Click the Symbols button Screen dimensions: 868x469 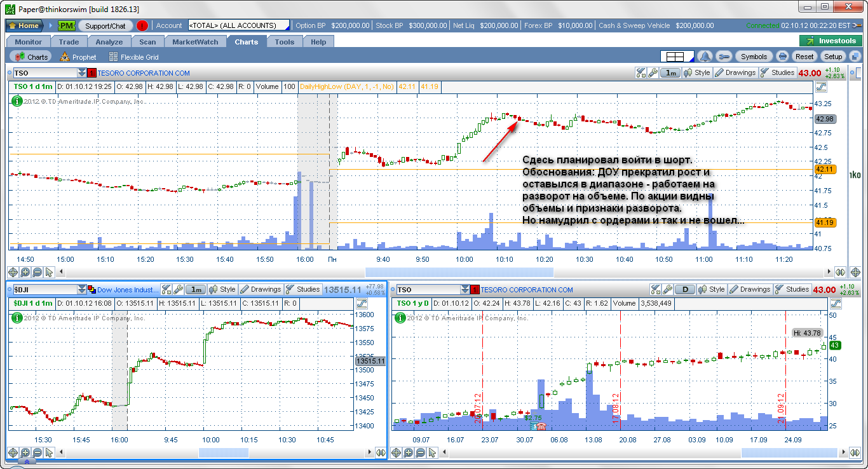(x=754, y=57)
